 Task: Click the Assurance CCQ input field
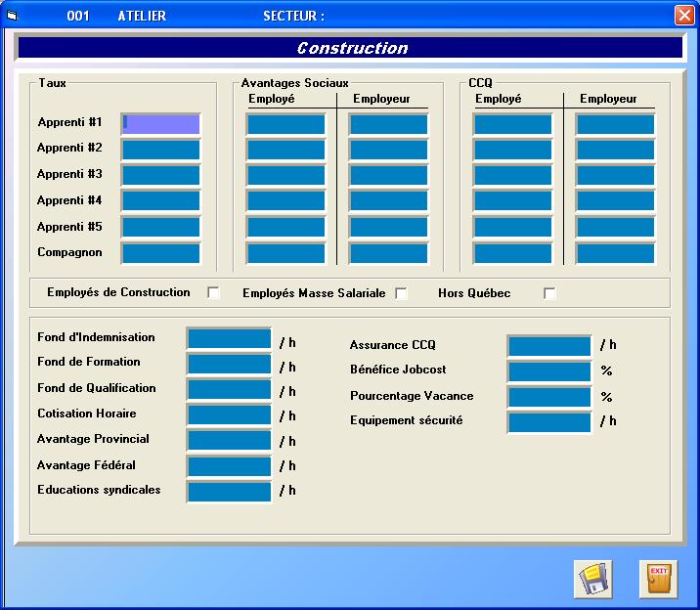pos(549,346)
